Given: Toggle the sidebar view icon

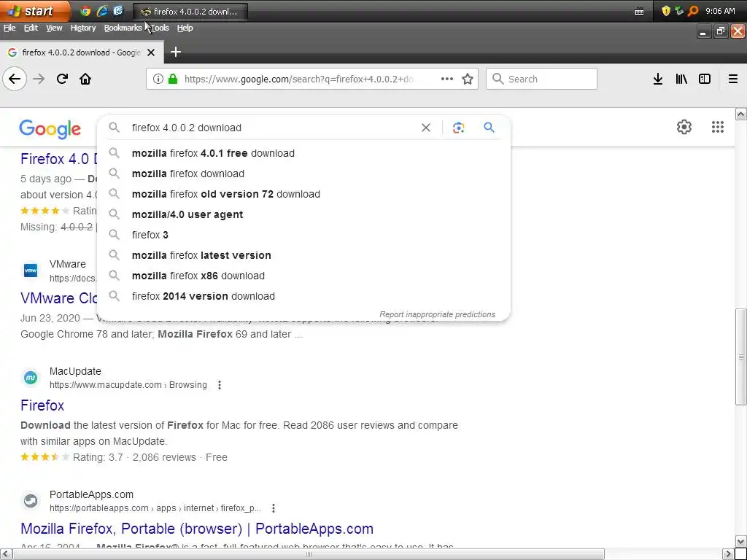Looking at the screenshot, I should click(705, 79).
